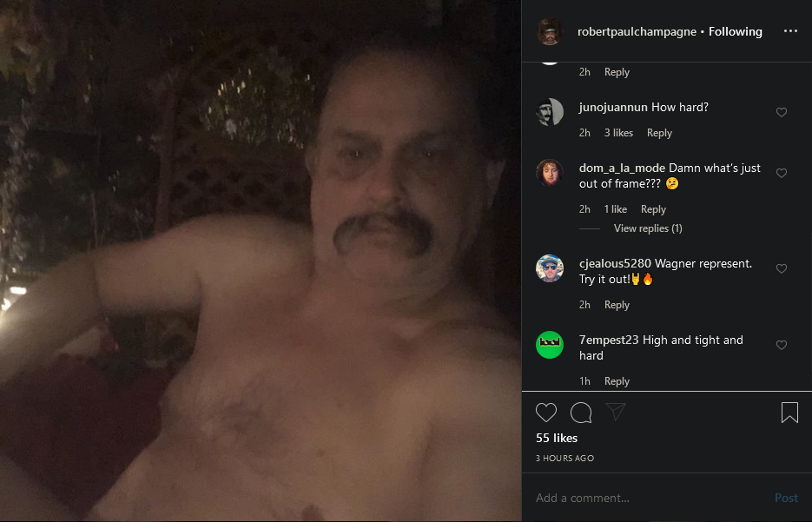
Task: Open robertpaulchampagne profile username link
Action: [x=637, y=31]
